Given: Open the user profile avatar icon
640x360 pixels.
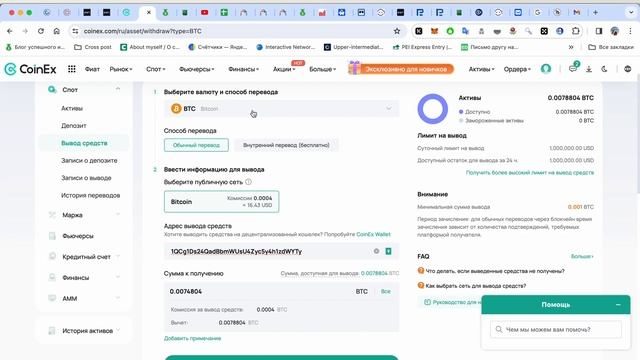Looking at the screenshot, I should coord(546,69).
